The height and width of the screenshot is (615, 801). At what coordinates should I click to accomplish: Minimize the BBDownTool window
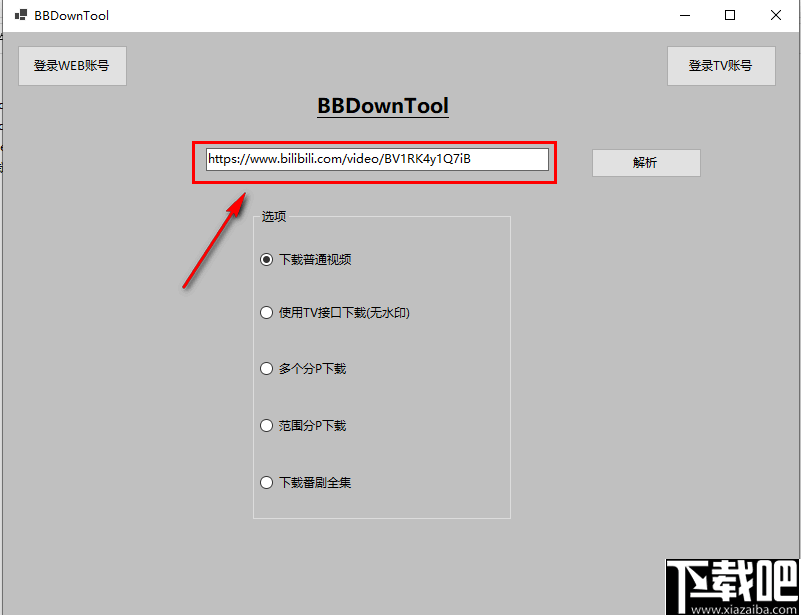tap(685, 15)
